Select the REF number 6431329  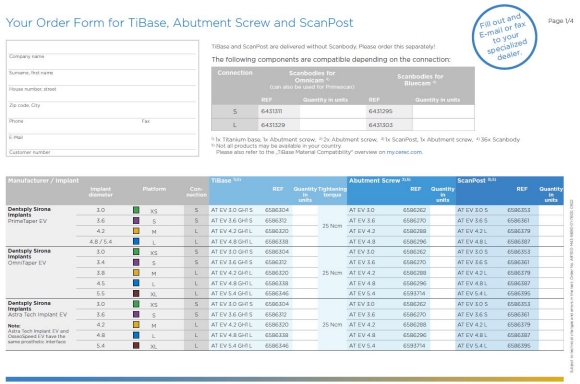pyautogui.click(x=273, y=125)
